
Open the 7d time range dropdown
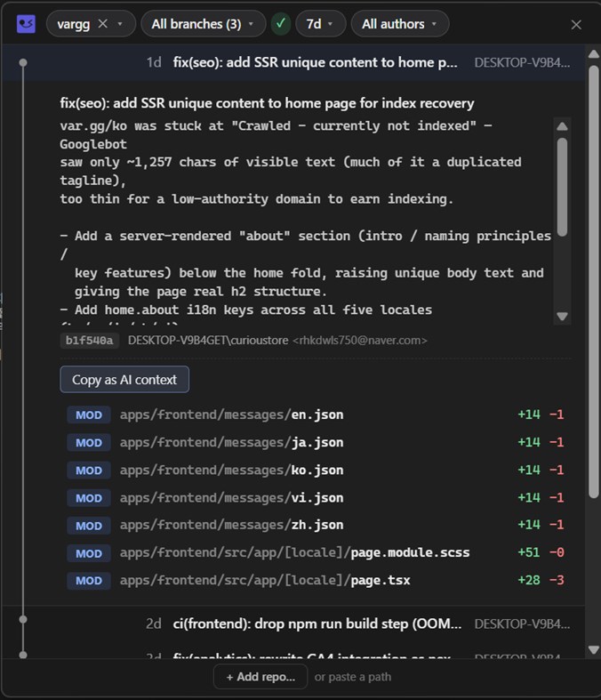click(x=320, y=24)
